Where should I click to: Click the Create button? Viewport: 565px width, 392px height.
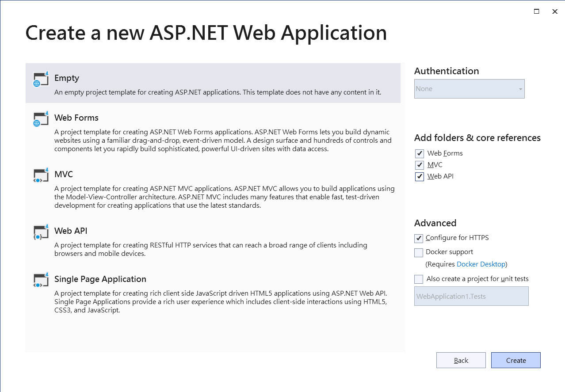tap(516, 360)
